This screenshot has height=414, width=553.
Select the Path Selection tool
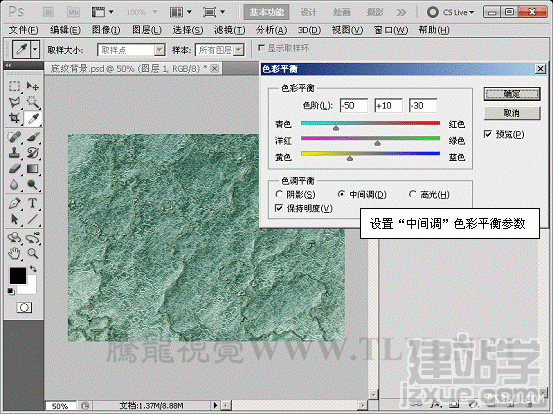point(14,219)
